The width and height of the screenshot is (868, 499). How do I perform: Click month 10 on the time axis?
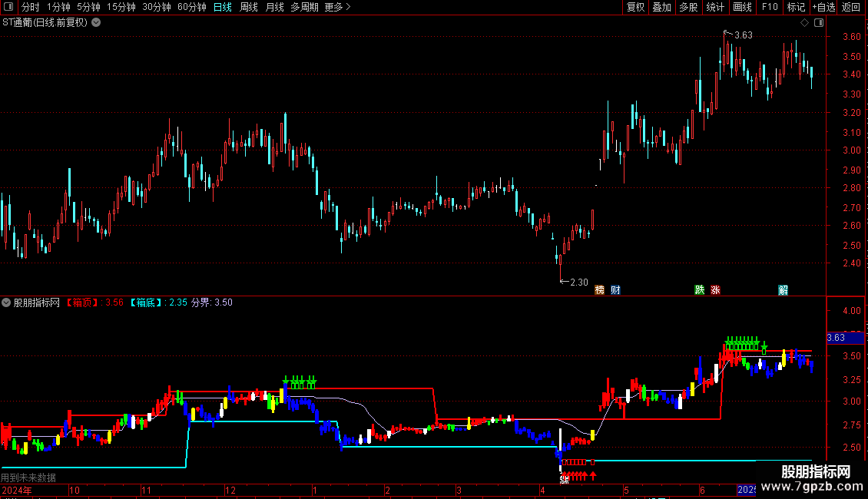pyautogui.click(x=75, y=490)
